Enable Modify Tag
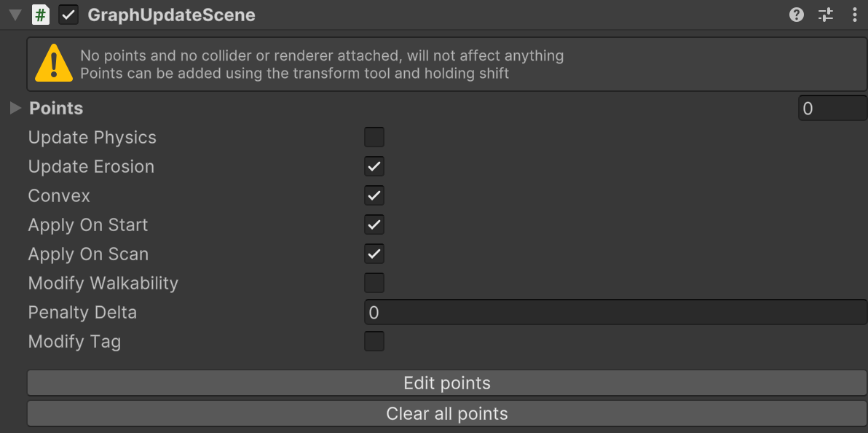This screenshot has width=868, height=433. coord(374,341)
